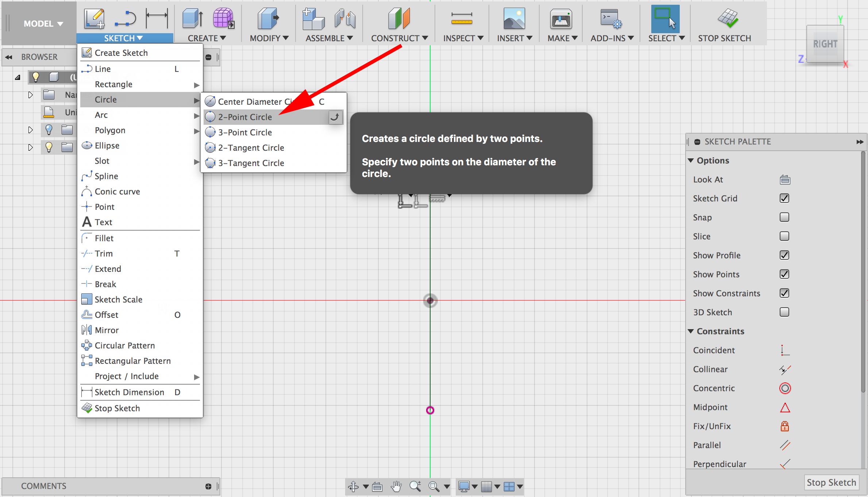Select Center Diameter Circle menu item

coord(274,102)
